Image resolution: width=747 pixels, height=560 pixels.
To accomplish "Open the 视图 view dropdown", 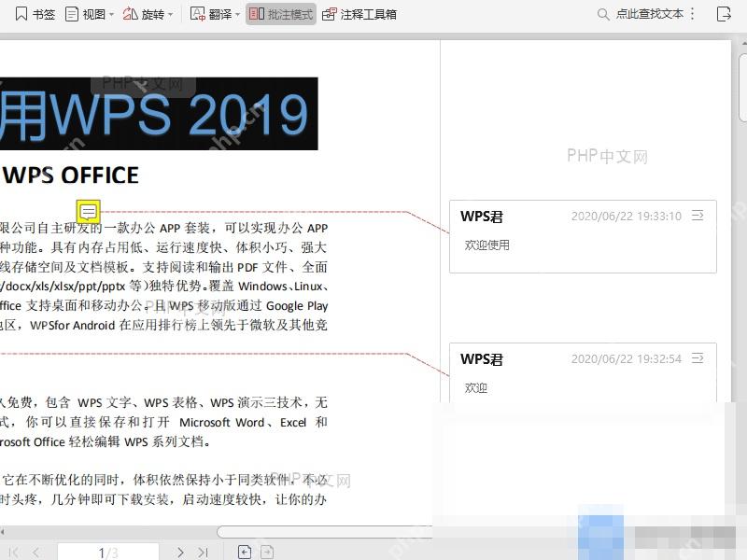I will point(90,14).
